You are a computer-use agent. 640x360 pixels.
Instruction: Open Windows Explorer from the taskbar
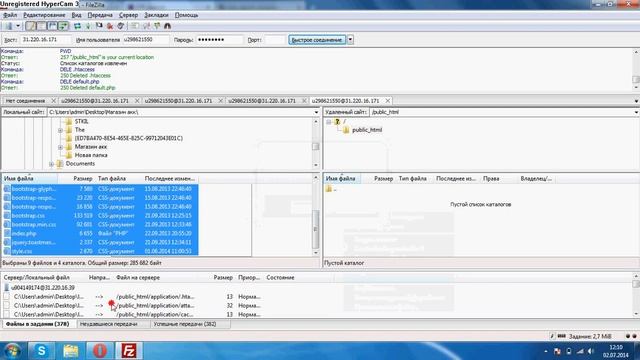pyautogui.click(x=70, y=351)
